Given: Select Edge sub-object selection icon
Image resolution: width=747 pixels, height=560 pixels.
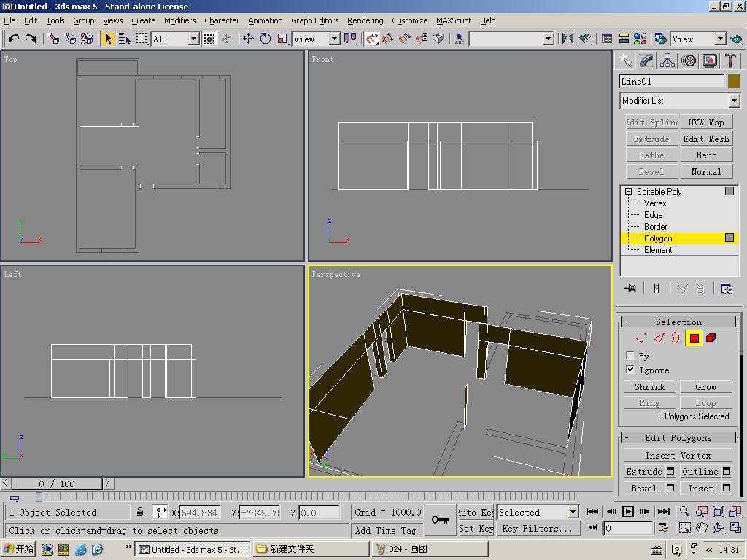Looking at the screenshot, I should [659, 338].
